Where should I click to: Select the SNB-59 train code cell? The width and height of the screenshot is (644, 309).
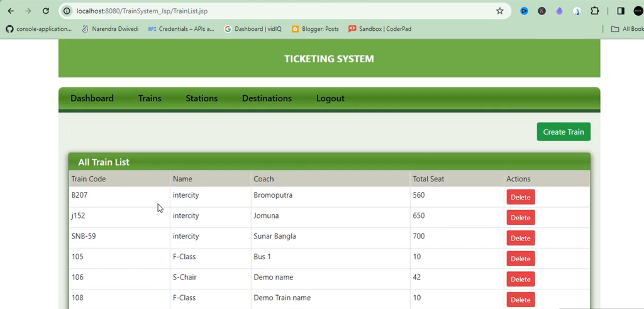pyautogui.click(x=119, y=238)
